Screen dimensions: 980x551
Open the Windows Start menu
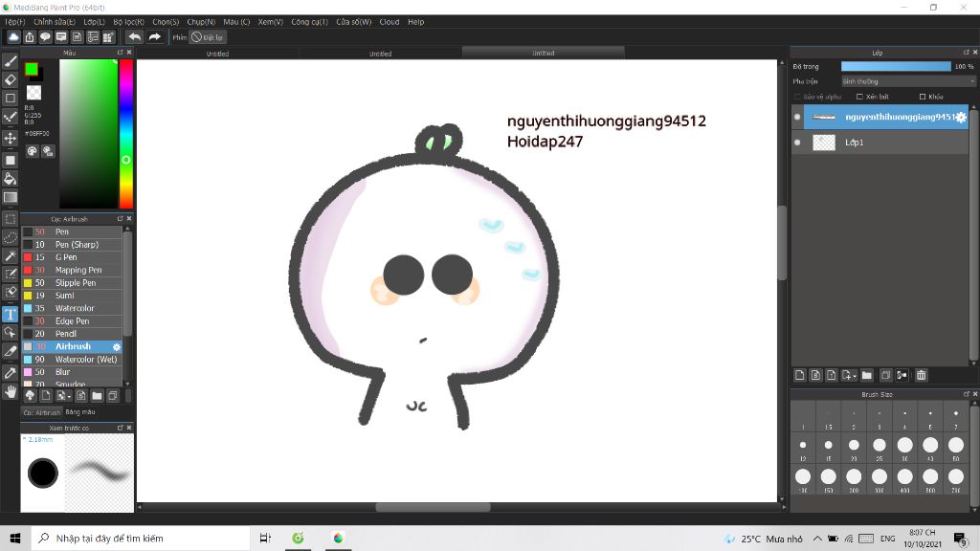coord(15,538)
